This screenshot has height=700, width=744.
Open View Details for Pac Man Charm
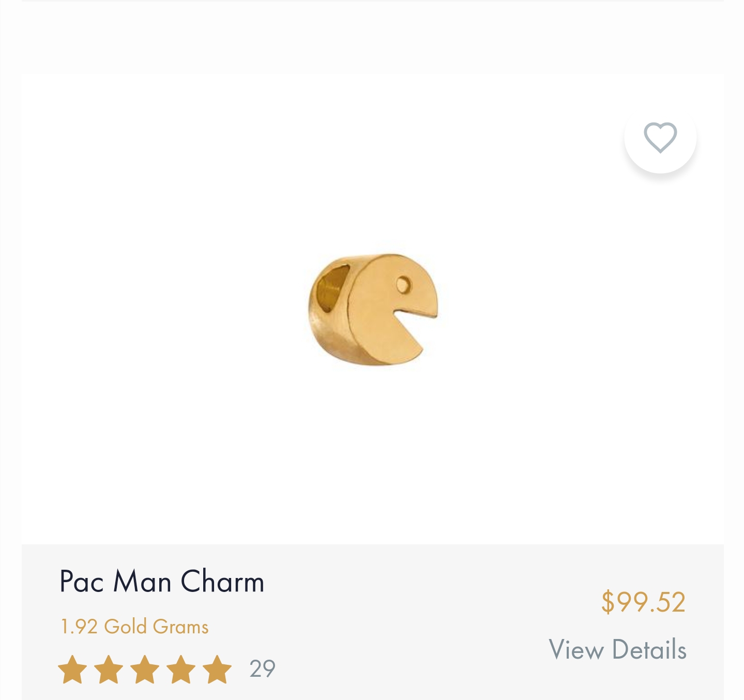617,649
